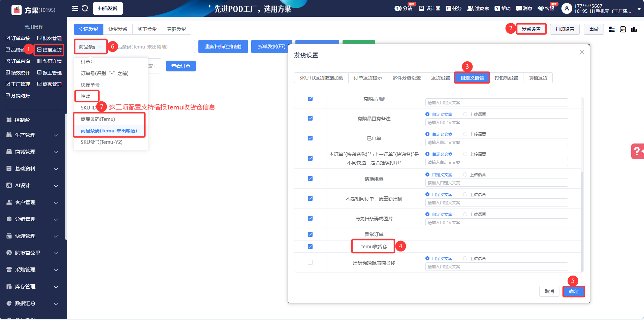
Task: Open 消息 messages icon in header
Action: [x=519, y=8]
